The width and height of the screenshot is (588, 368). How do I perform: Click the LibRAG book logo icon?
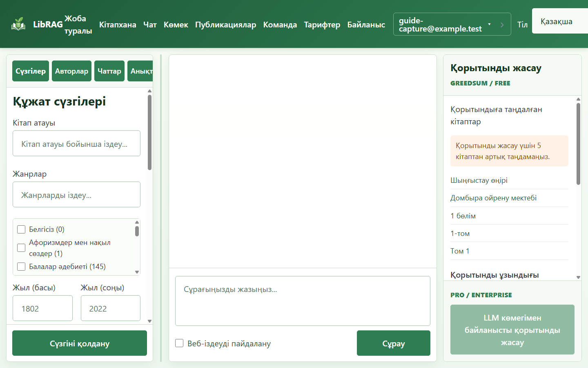(x=18, y=25)
